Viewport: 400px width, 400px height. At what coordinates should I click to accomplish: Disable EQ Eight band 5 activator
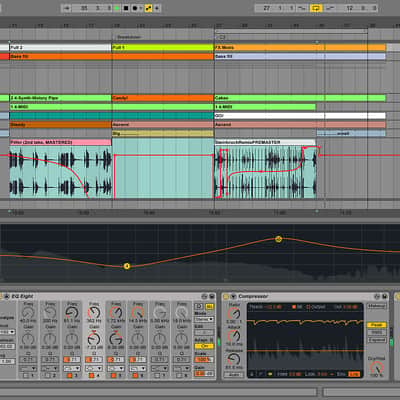pos(113,376)
